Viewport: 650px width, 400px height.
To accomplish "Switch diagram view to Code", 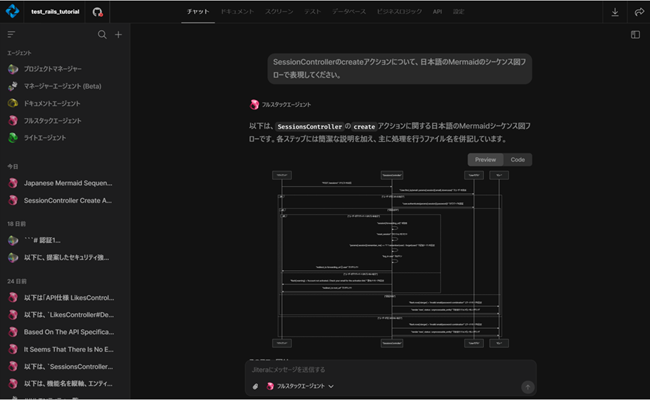I will 517,159.
